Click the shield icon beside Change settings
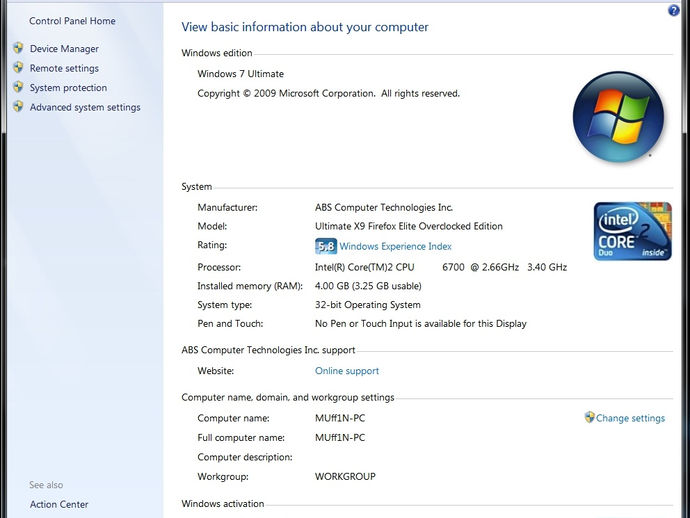Viewport: 690px width, 518px height. coord(589,417)
